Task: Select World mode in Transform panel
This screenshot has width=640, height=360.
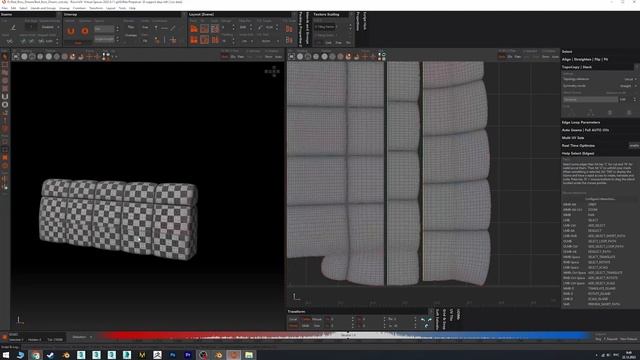Action: click(293, 326)
